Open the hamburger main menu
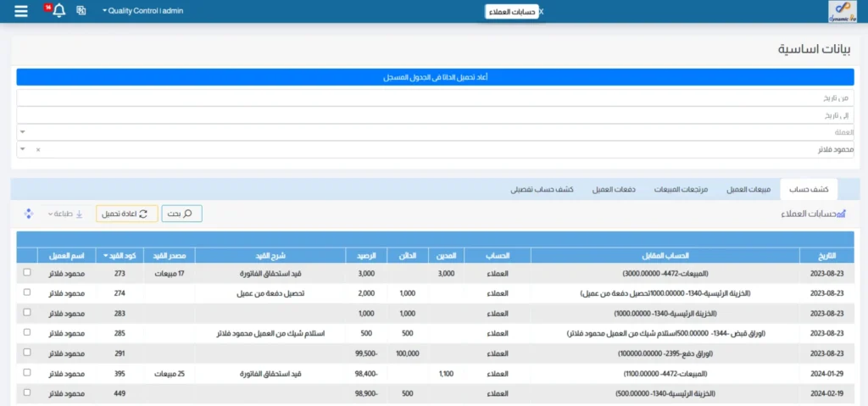 tap(21, 11)
